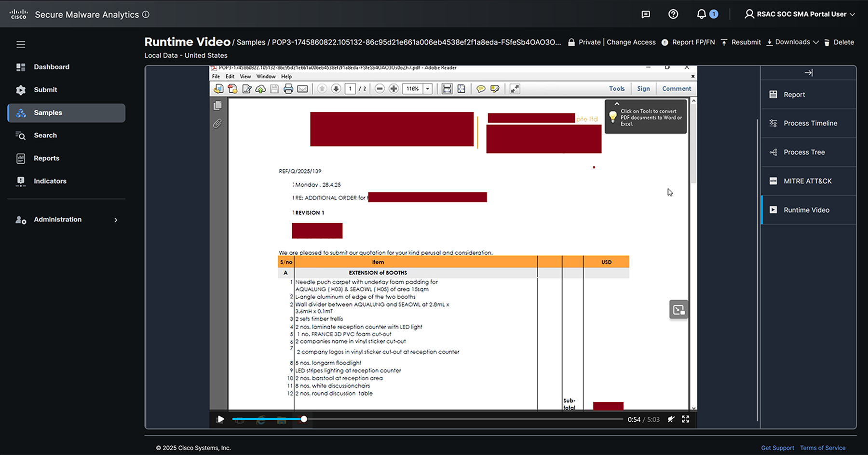Open View menu in Adobe Reader

point(245,77)
